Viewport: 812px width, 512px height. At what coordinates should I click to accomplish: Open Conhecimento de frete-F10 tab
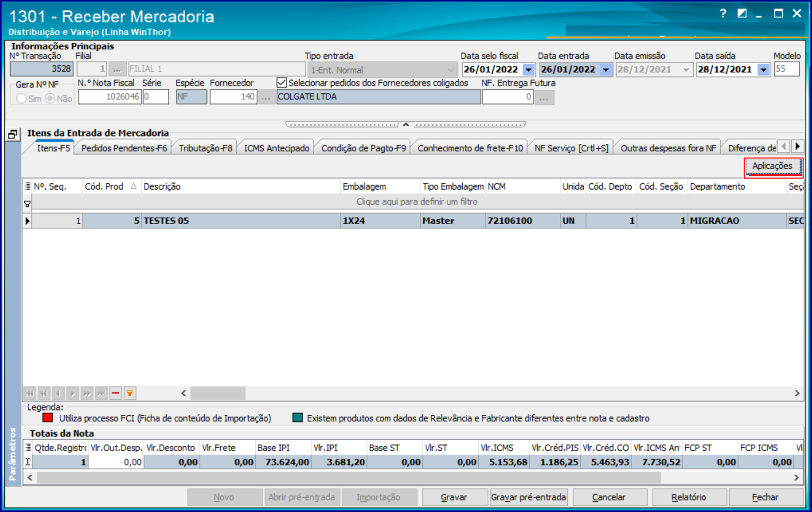470,148
